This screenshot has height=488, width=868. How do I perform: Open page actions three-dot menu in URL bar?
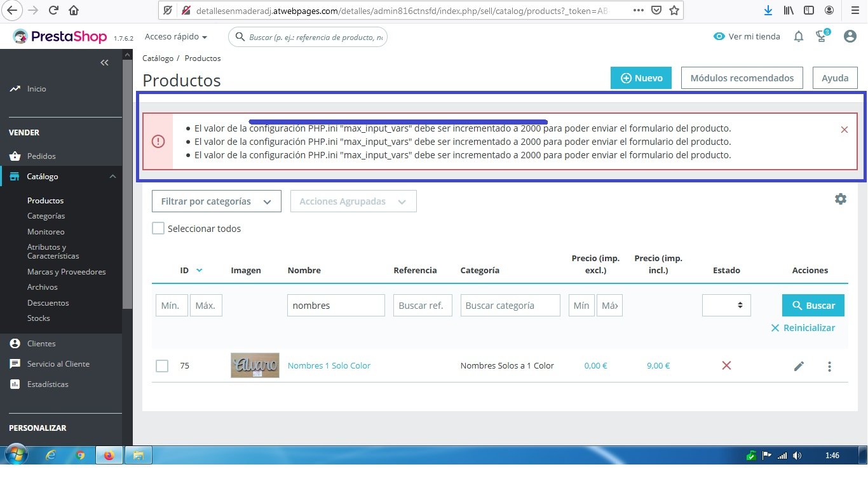639,10
